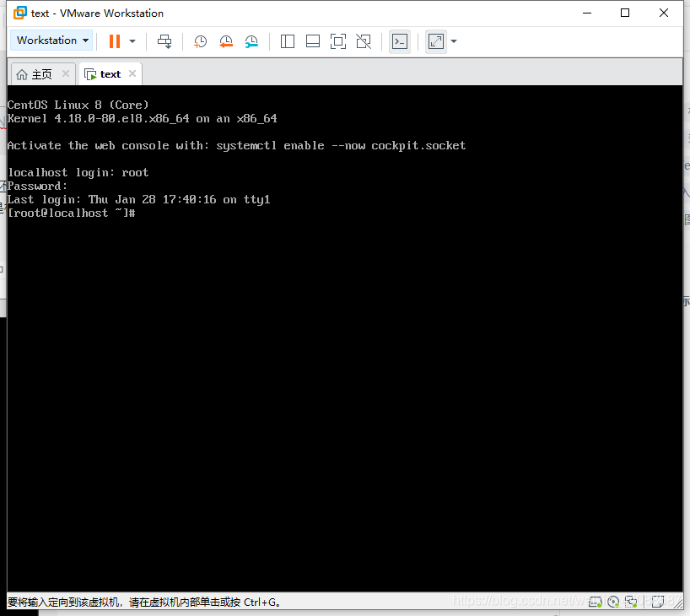Click the stretch guest display button

point(436,41)
